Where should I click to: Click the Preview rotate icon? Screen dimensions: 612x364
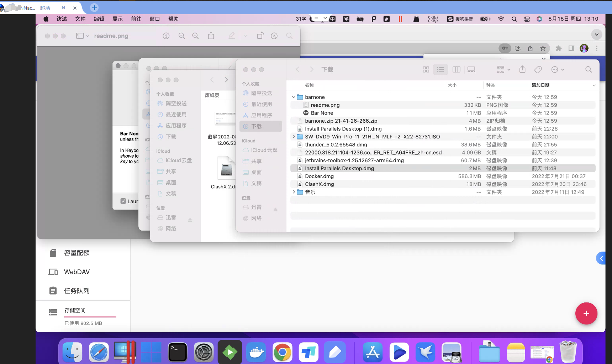(260, 36)
